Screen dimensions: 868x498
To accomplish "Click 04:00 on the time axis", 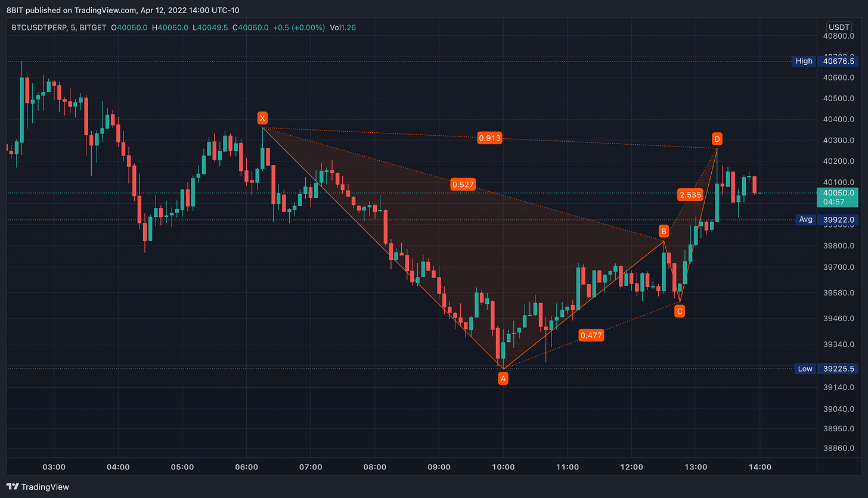I will [117, 466].
